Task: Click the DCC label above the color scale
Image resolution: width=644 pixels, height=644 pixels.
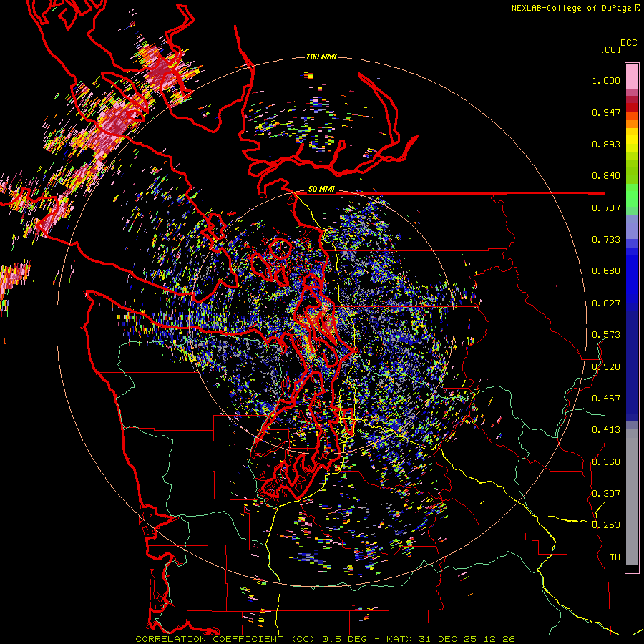Action: click(x=628, y=43)
